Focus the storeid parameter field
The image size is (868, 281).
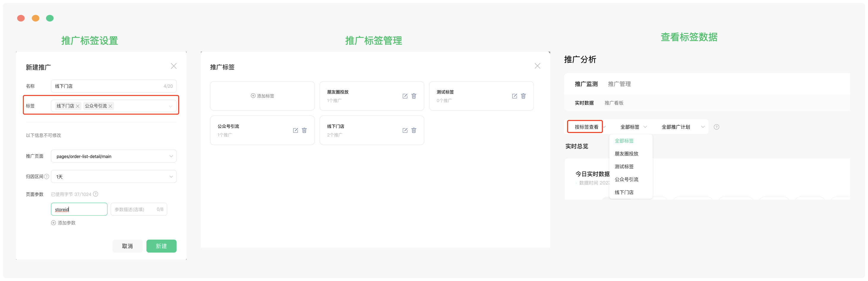tap(79, 209)
